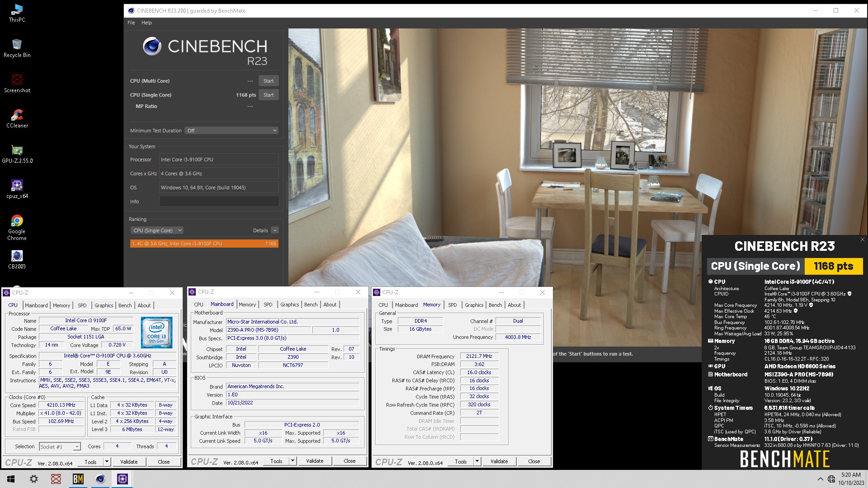Click the Cinebench title bar app icon
The image size is (868, 488).
(131, 11)
